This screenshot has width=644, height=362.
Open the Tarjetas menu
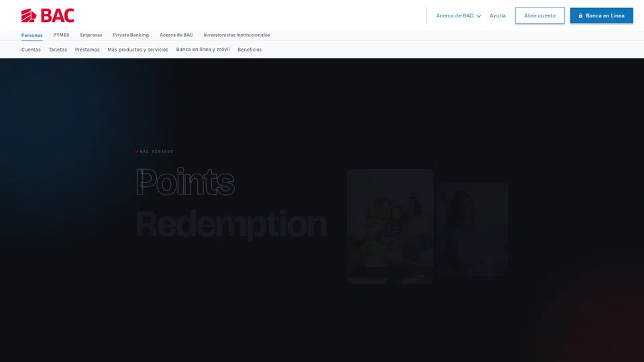coord(58,50)
